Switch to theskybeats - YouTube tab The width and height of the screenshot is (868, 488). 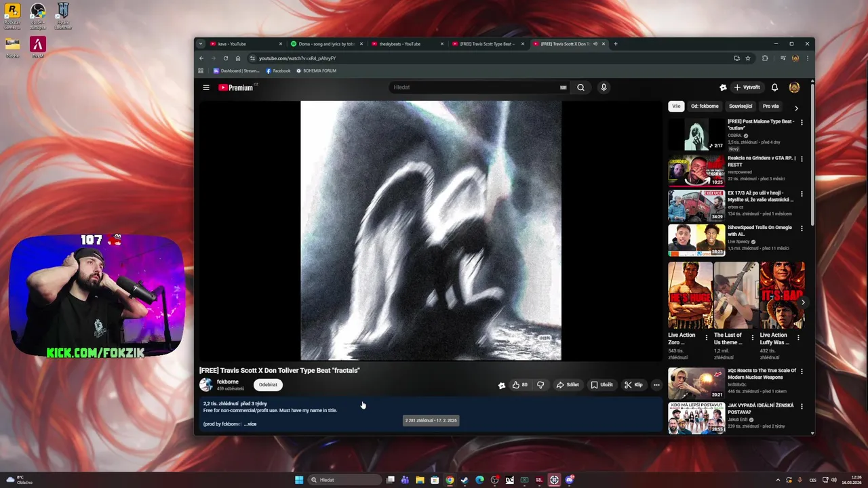pyautogui.click(x=407, y=44)
